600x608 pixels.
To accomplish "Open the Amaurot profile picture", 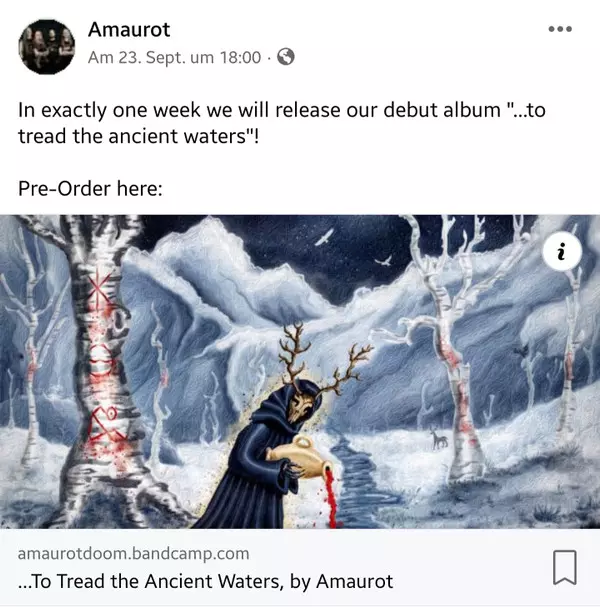I will [47, 47].
